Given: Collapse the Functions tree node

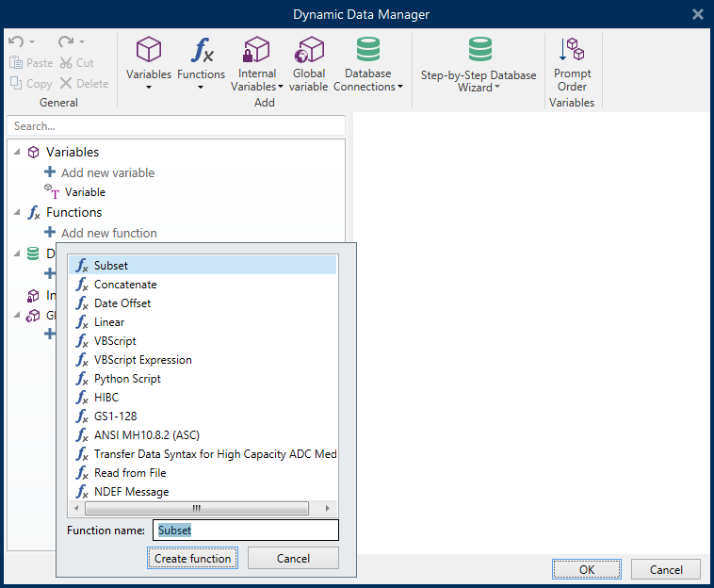Looking at the screenshot, I should 17,212.
